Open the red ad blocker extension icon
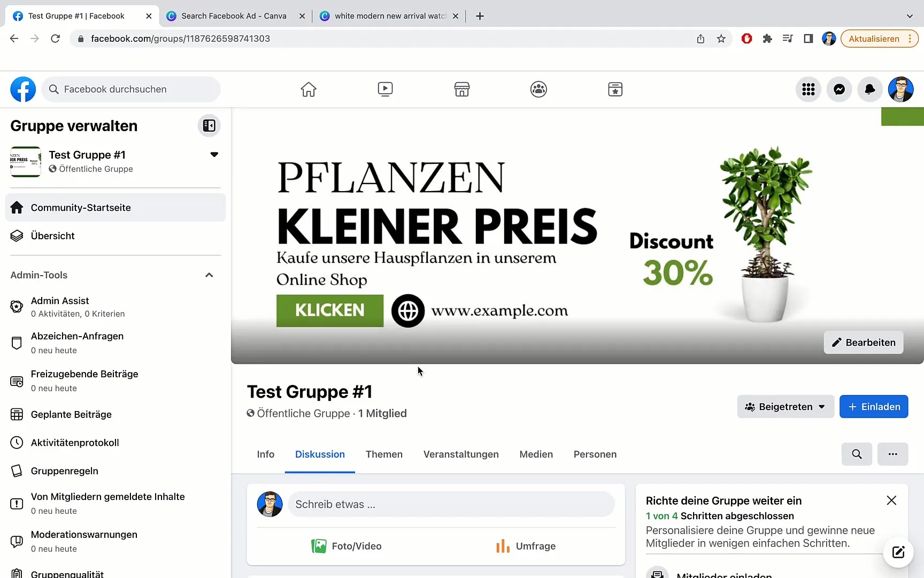Viewport: 924px width, 578px height. coord(747,39)
